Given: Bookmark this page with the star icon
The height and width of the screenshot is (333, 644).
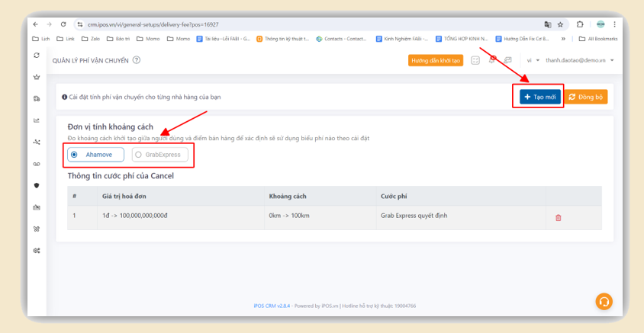Looking at the screenshot, I should click(560, 24).
